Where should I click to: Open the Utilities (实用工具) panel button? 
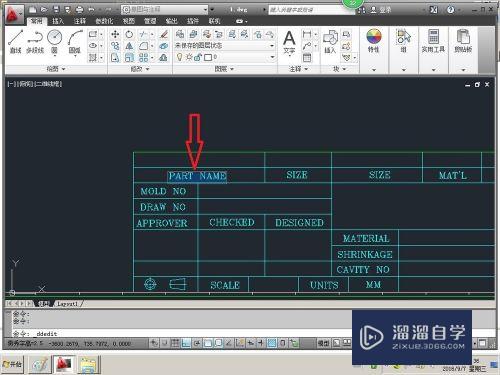[433, 42]
